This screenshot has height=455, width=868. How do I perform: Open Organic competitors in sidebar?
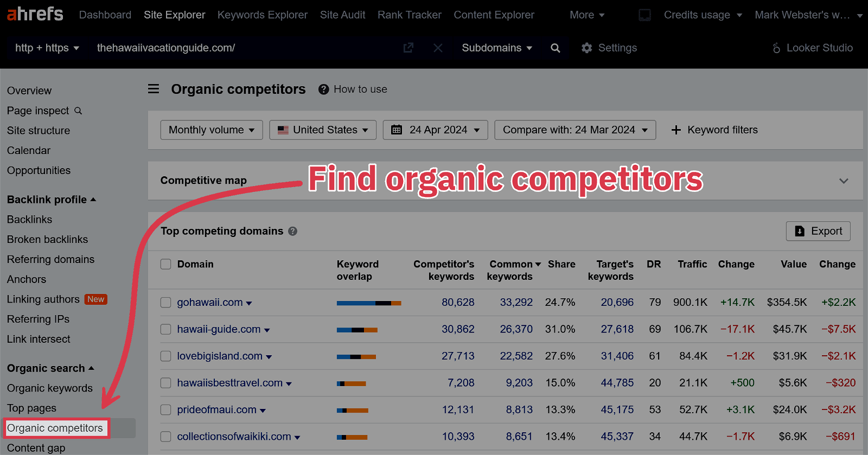click(55, 428)
